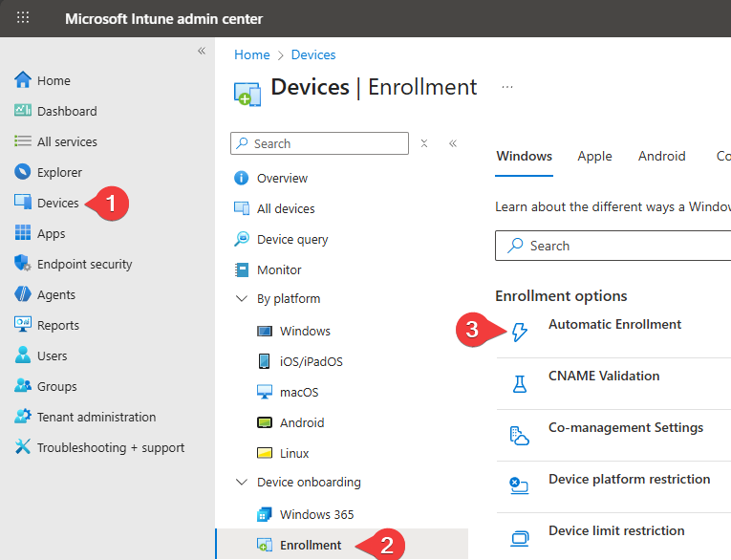
Task: Click the Monitor notebook icon
Action: [x=242, y=269]
